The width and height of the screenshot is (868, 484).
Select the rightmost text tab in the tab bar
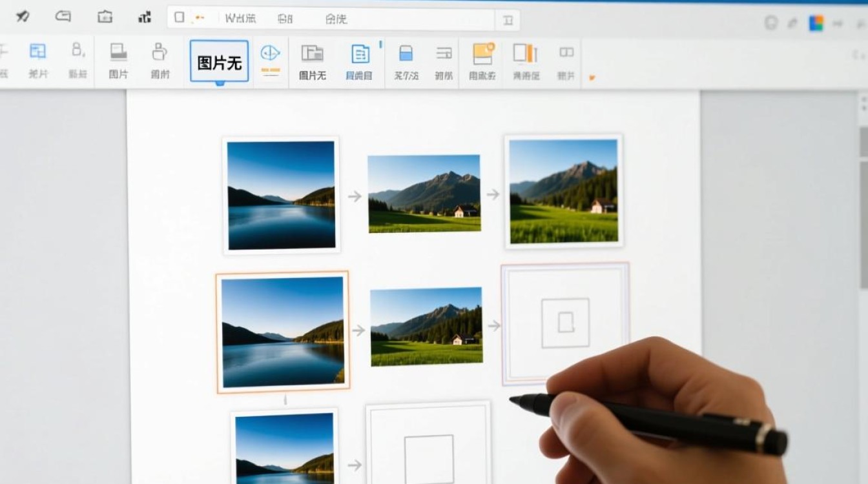[x=336, y=19]
